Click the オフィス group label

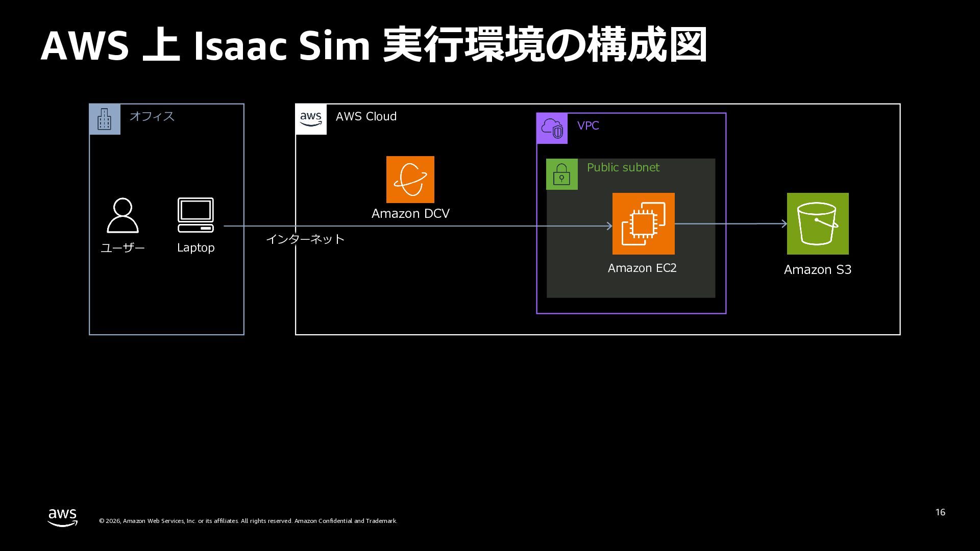tap(152, 116)
